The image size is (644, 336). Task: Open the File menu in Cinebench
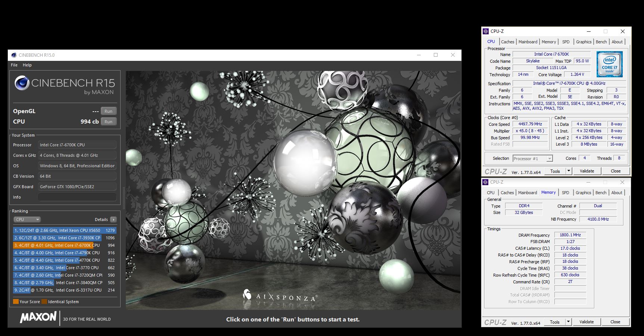[x=14, y=65]
